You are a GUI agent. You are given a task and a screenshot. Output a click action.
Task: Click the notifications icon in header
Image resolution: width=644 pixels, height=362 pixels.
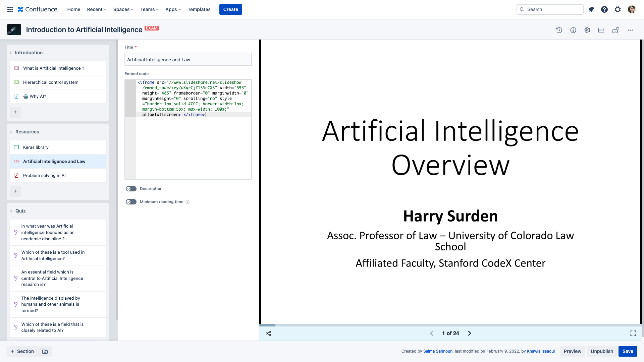[x=591, y=9]
